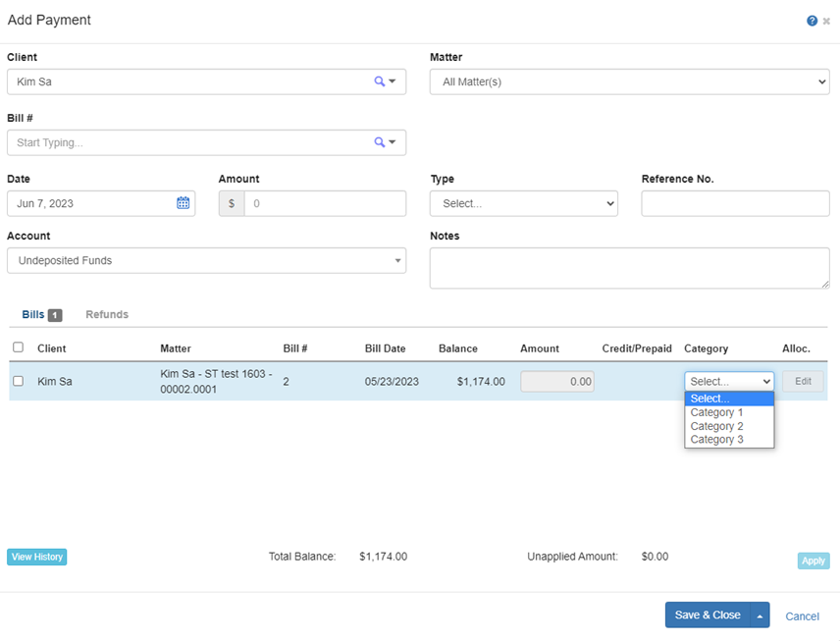
Task: Open the Matter dropdown showing All Matter(s)
Action: pos(629,82)
